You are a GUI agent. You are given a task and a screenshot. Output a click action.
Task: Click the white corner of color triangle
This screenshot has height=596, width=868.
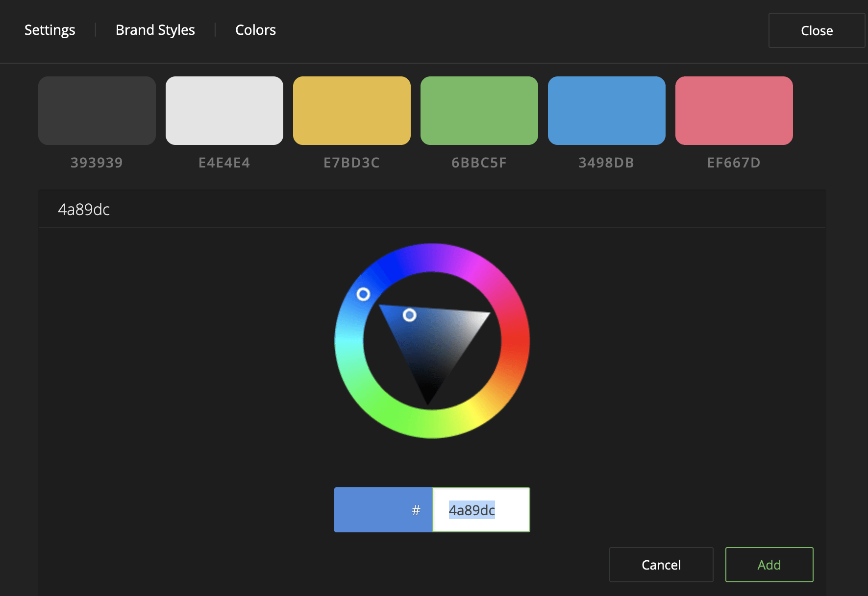point(484,315)
